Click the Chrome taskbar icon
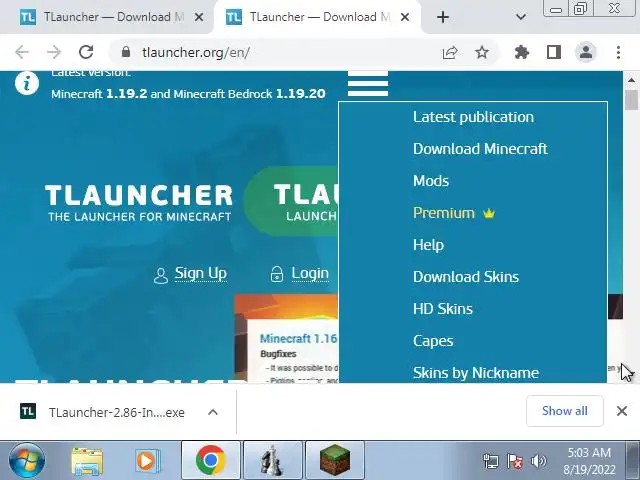Screen dimensions: 640x480 pyautogui.click(x=211, y=460)
